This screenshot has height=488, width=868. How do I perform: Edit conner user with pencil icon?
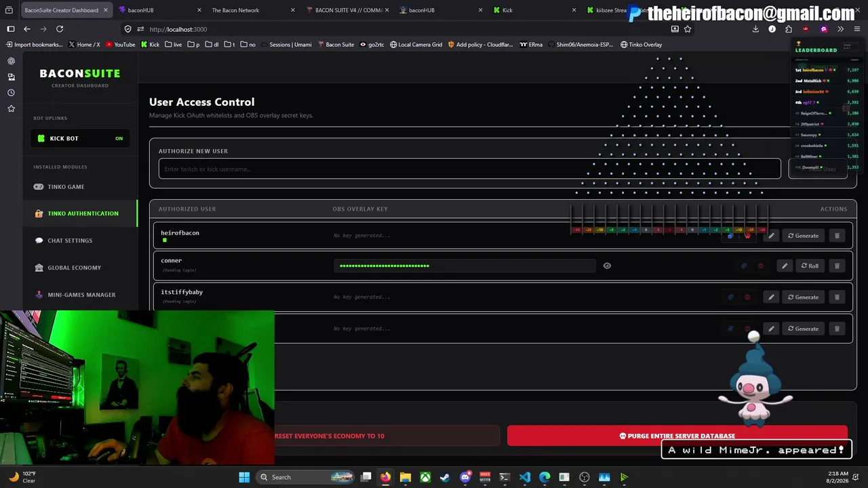[x=785, y=266]
